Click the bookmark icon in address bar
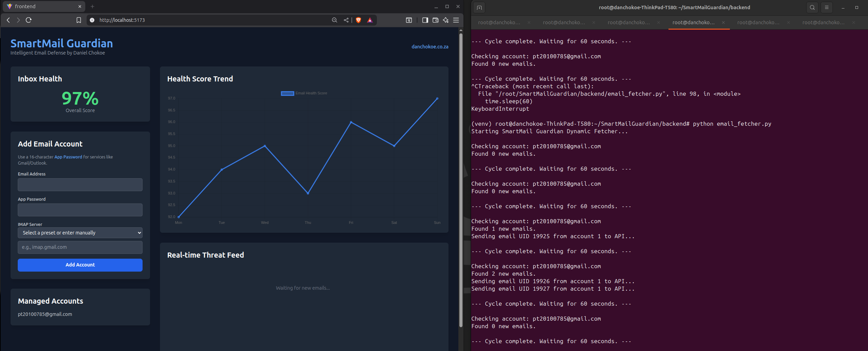Viewport: 868px width, 351px height. [x=79, y=20]
